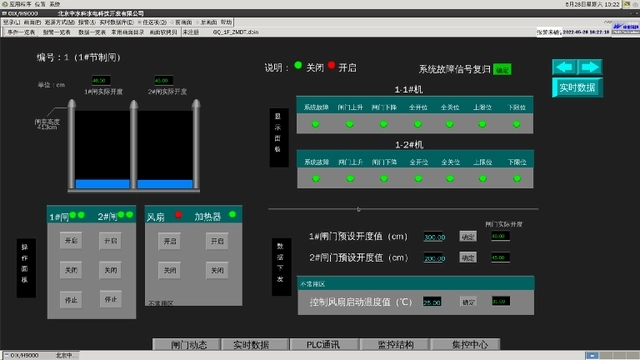The height and width of the screenshot is (360, 640).
Task: Open the cyan 实时数据 button
Action: (x=577, y=88)
